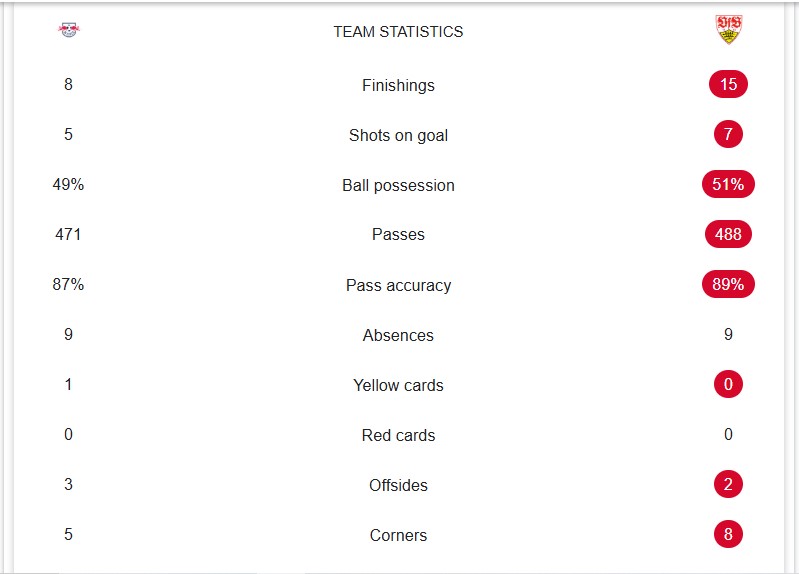Image resolution: width=799 pixels, height=574 pixels.
Task: Click the red 8 Corners badge
Action: tap(728, 534)
